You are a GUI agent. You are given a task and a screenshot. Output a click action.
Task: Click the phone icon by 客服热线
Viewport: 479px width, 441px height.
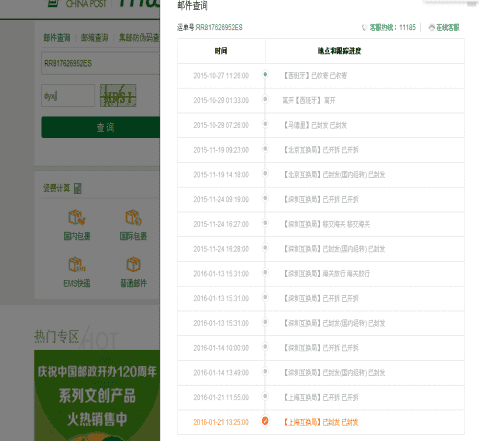(365, 28)
